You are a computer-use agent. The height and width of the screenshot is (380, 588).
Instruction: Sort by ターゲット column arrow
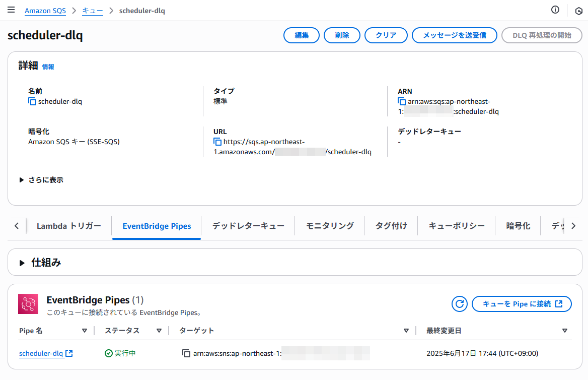[406, 331]
